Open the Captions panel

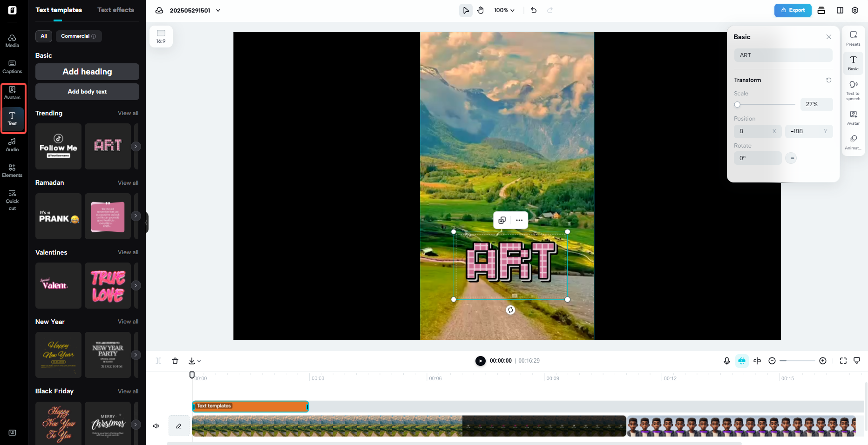coord(12,65)
